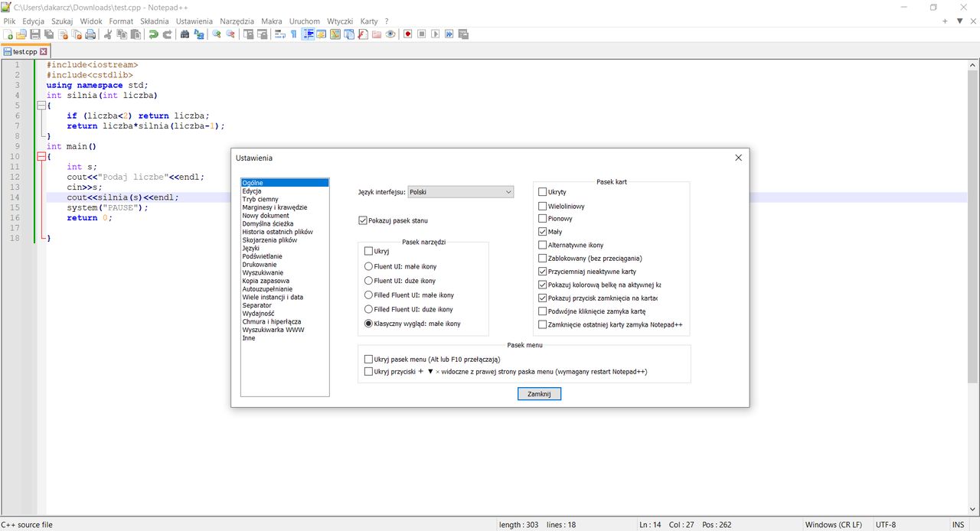
Task: Open Podświetlanie settings category
Action: pos(262,256)
